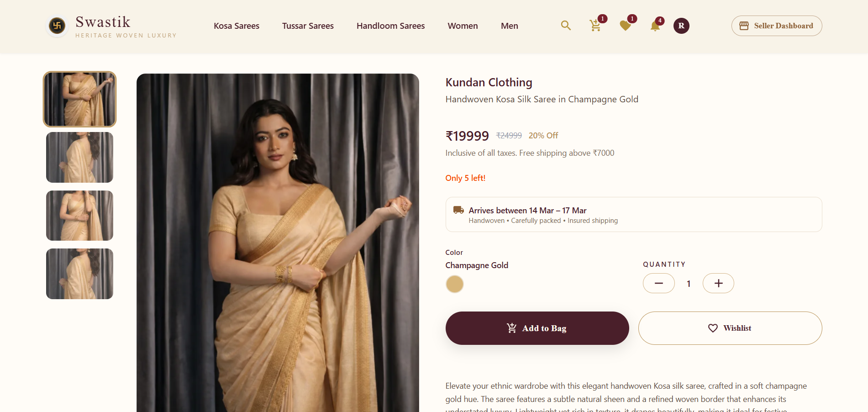Open the notifications bell icon
Screen dimensions: 868x412
point(654,26)
